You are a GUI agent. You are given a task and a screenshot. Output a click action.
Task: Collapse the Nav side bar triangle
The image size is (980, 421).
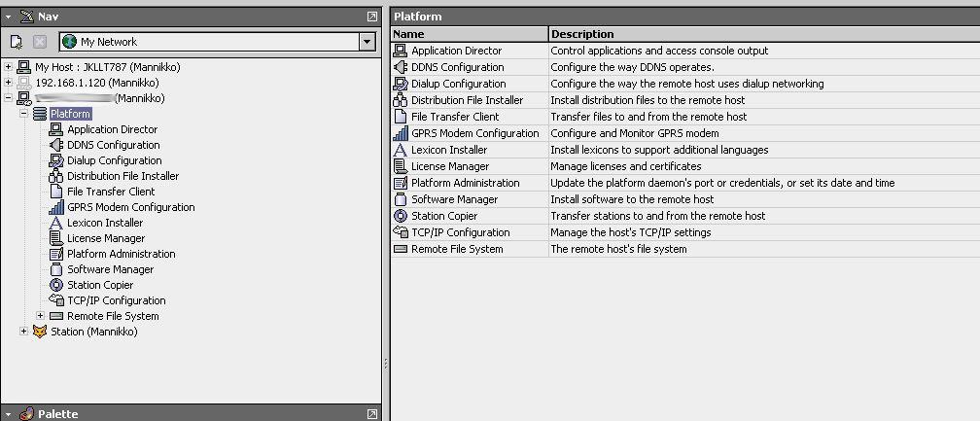pos(8,17)
